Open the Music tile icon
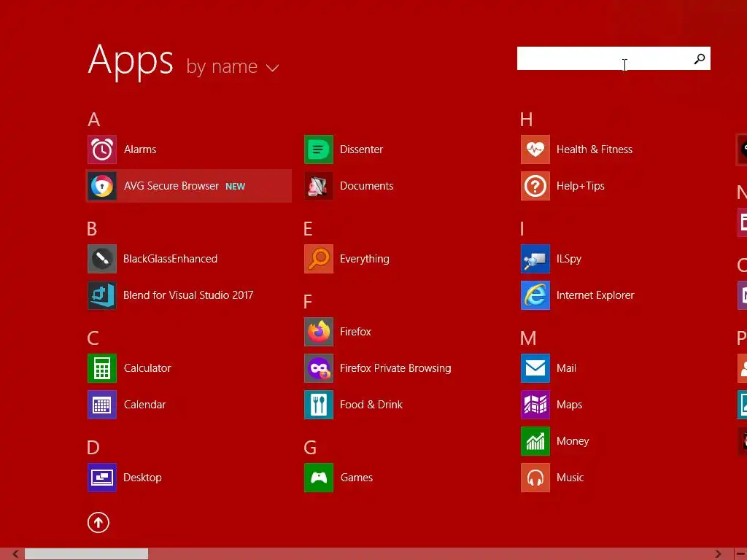 pyautogui.click(x=535, y=478)
